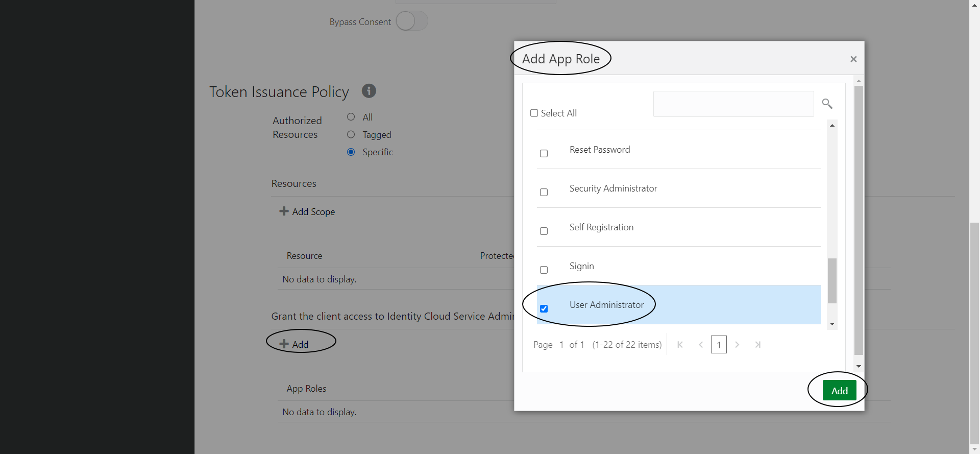This screenshot has width=980, height=454.
Task: Uncheck the User Administrator checkbox
Action: 544,308
